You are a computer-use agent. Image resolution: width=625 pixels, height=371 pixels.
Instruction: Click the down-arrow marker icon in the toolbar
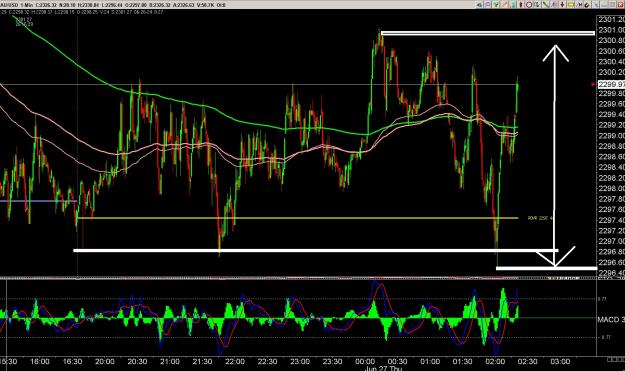click(562, 5)
